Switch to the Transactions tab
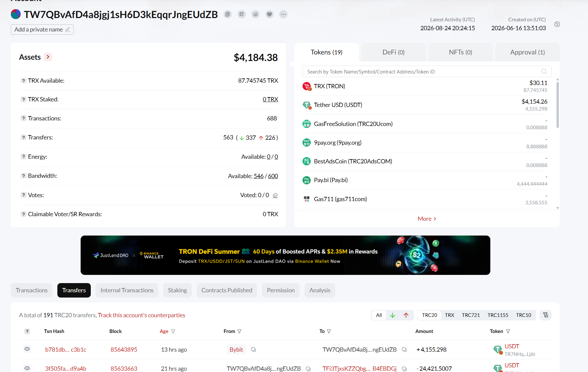 tap(31, 290)
